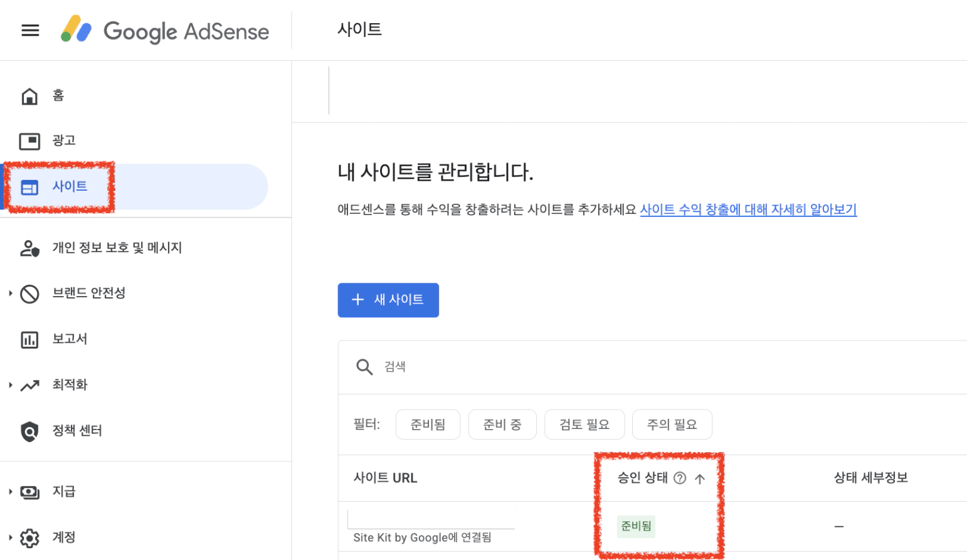Expand the 계정 account submenu arrow
The image size is (967, 560).
(10, 537)
